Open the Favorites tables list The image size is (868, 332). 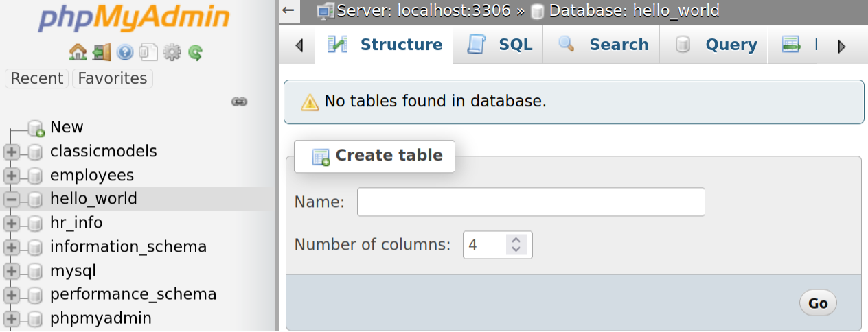(x=113, y=79)
